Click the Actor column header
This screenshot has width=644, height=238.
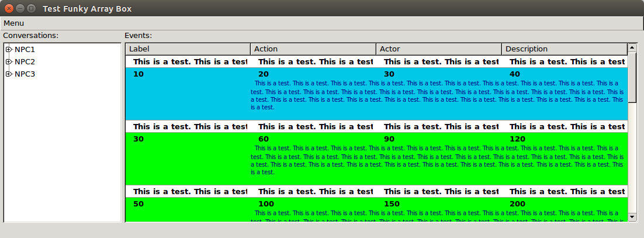pos(439,49)
